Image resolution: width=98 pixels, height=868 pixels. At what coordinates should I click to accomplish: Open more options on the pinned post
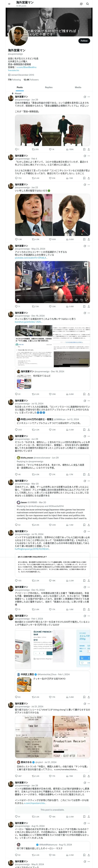click(89, 97)
